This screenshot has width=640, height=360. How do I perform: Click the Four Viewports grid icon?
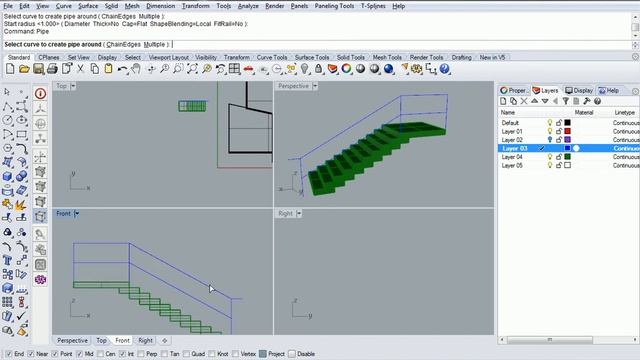(234, 69)
